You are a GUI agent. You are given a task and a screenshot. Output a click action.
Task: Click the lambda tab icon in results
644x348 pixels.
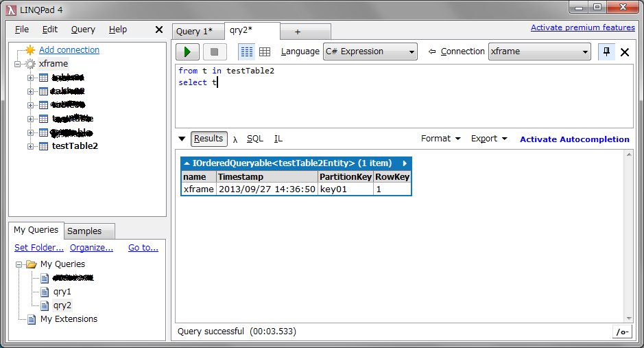click(235, 139)
